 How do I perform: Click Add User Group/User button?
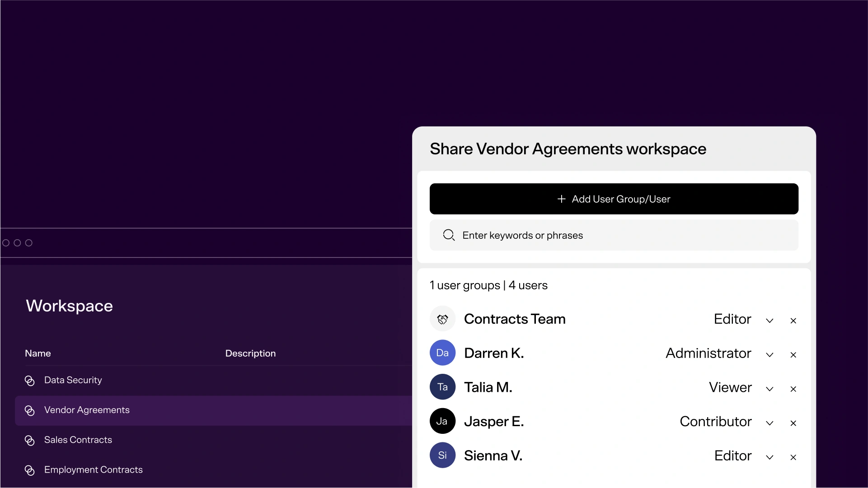(614, 199)
